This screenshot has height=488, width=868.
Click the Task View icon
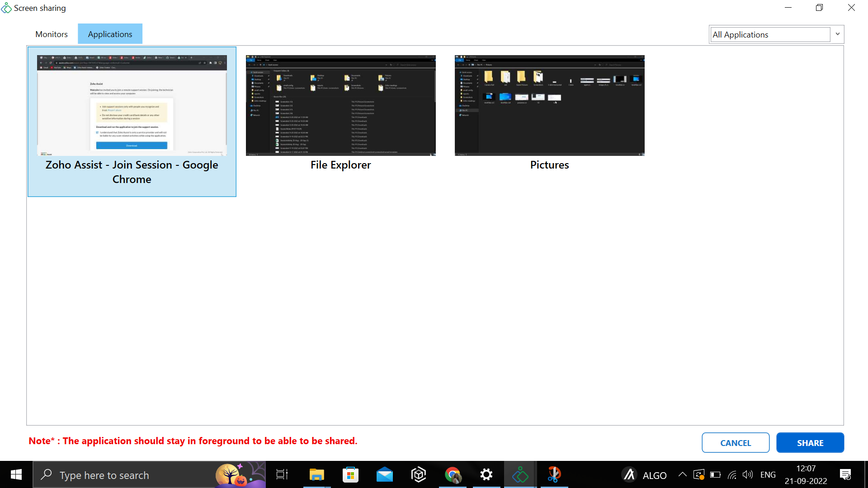tap(282, 475)
